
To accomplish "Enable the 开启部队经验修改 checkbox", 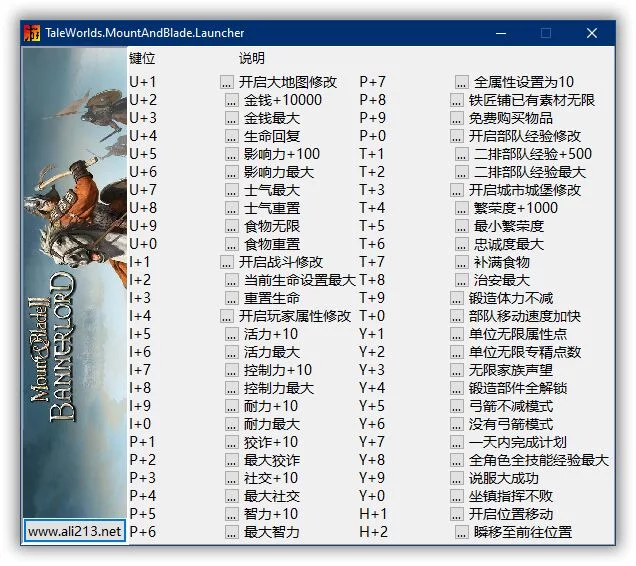I will [x=457, y=136].
